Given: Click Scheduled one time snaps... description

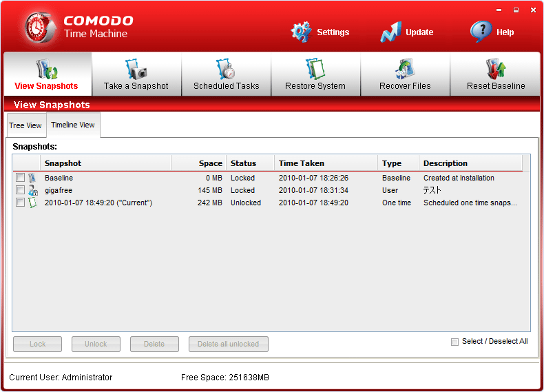Looking at the screenshot, I should coord(470,203).
